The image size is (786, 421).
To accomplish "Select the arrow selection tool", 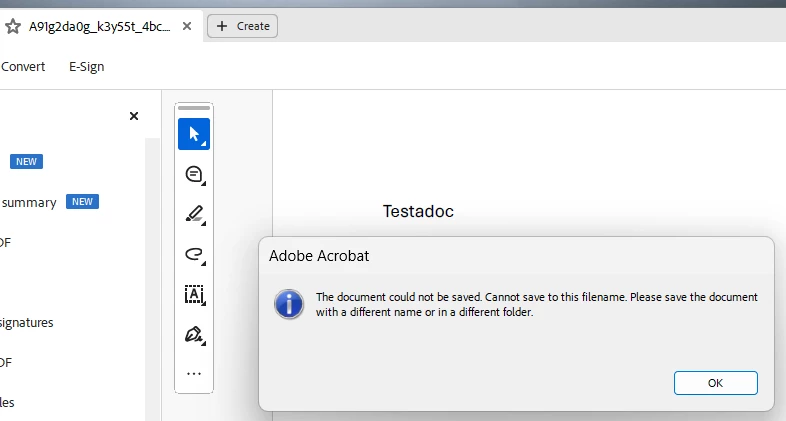I will [x=194, y=134].
